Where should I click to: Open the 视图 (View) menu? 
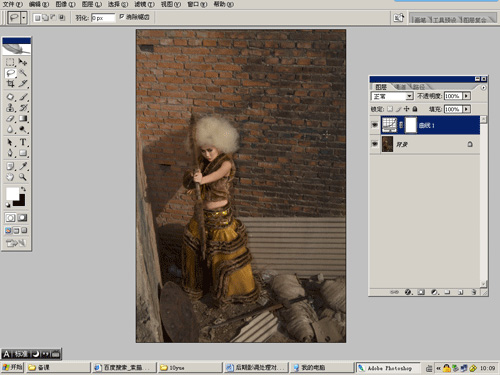click(x=171, y=4)
